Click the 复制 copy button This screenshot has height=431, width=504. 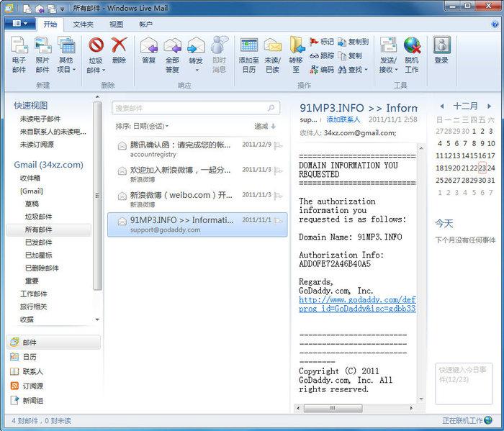tap(350, 55)
